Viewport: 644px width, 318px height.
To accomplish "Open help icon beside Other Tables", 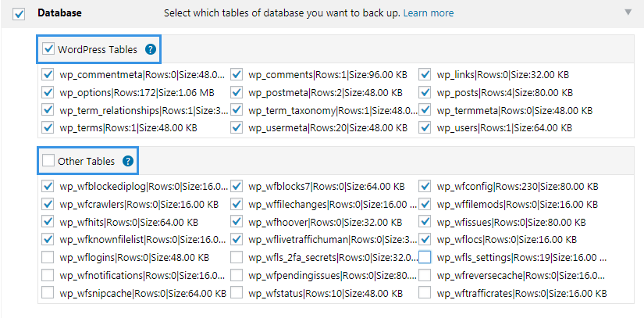I will tap(128, 161).
